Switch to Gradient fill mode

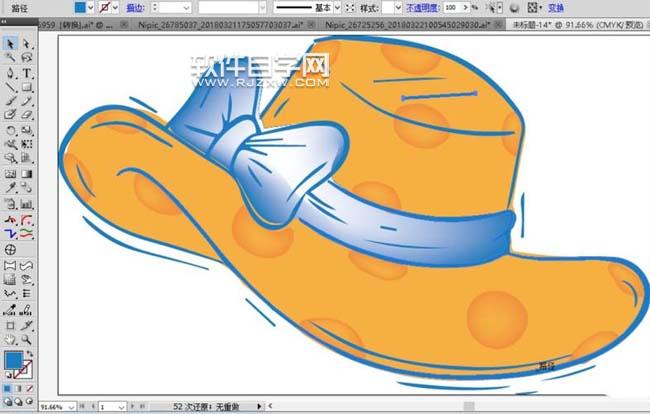click(x=18, y=388)
